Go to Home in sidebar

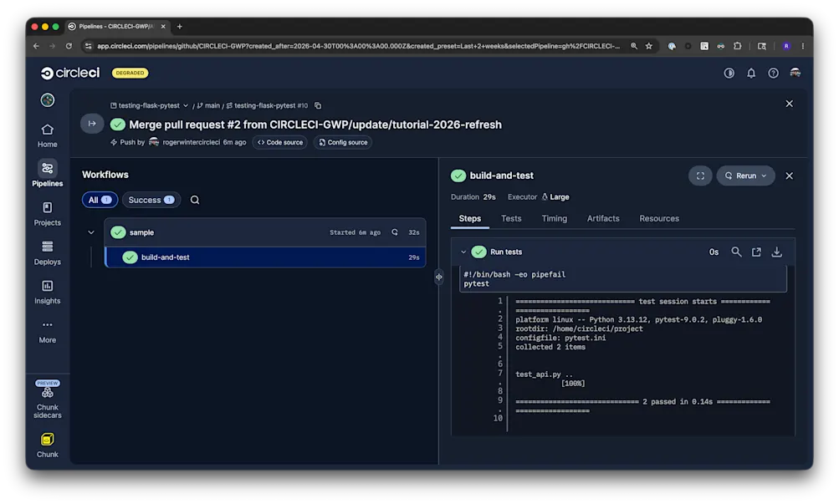pyautogui.click(x=47, y=135)
